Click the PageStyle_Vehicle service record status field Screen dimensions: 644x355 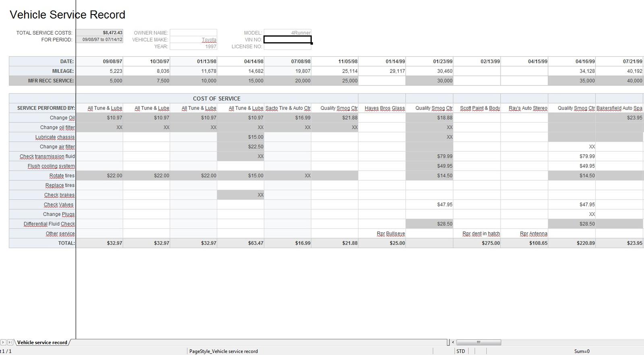point(224,351)
